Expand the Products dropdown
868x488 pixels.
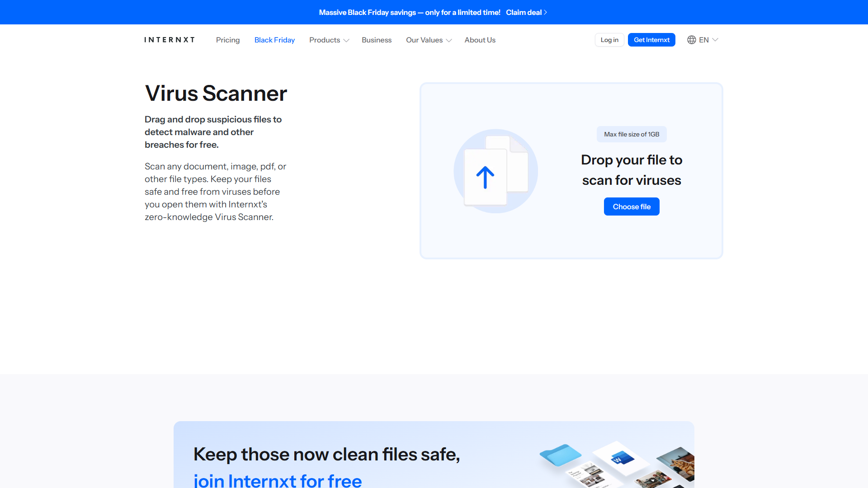point(329,40)
